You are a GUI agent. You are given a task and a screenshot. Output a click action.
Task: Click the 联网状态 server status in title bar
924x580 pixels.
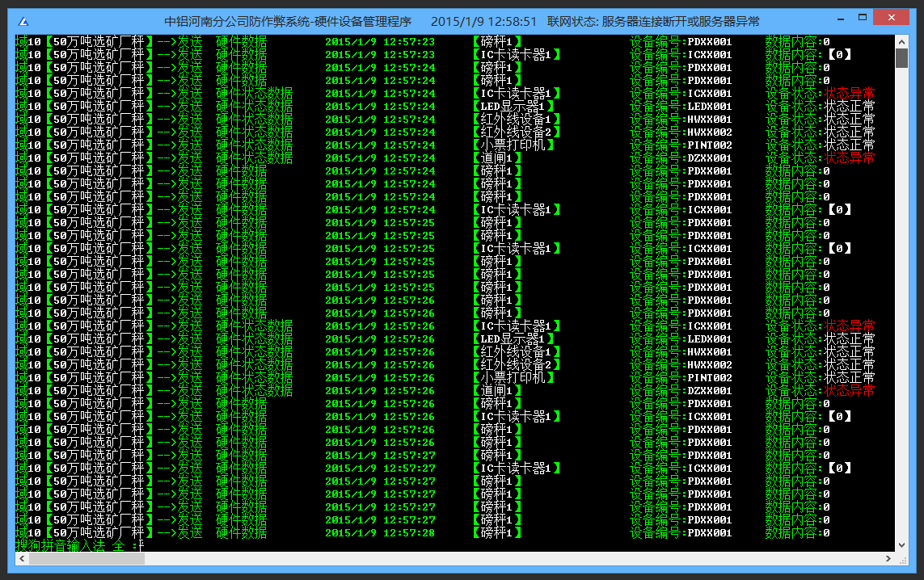click(653, 21)
